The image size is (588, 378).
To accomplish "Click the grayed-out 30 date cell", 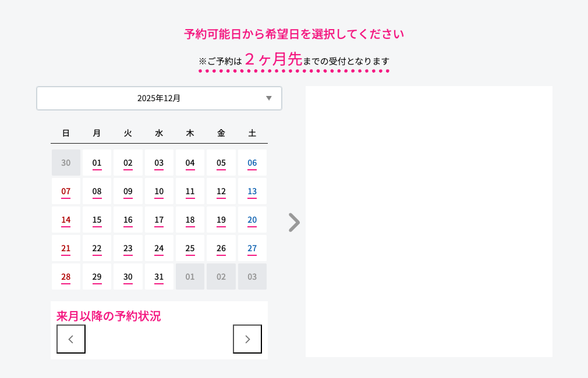I will pyautogui.click(x=66, y=163).
